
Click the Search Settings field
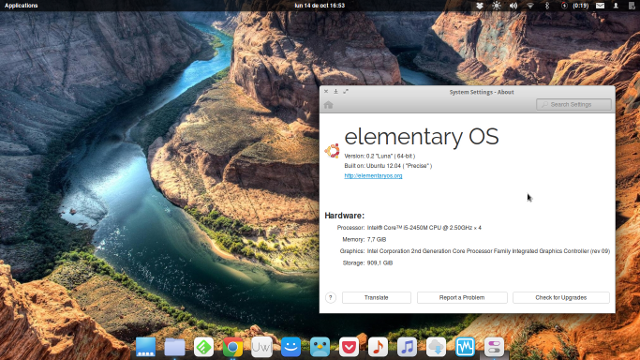574,104
